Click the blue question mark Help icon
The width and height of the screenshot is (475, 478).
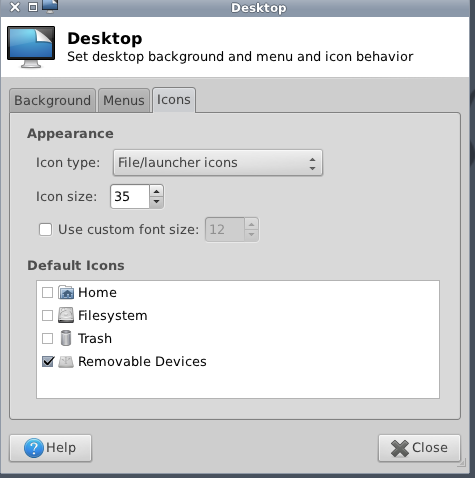point(34,448)
